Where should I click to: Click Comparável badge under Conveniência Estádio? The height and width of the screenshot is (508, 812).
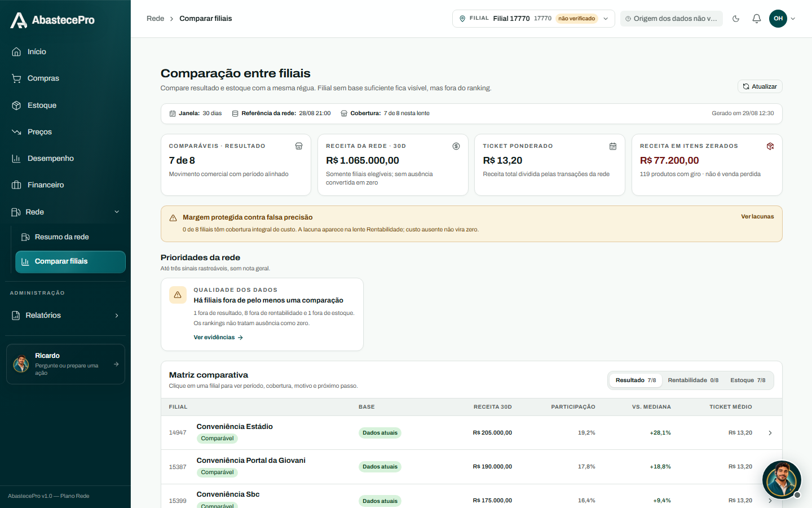click(217, 439)
